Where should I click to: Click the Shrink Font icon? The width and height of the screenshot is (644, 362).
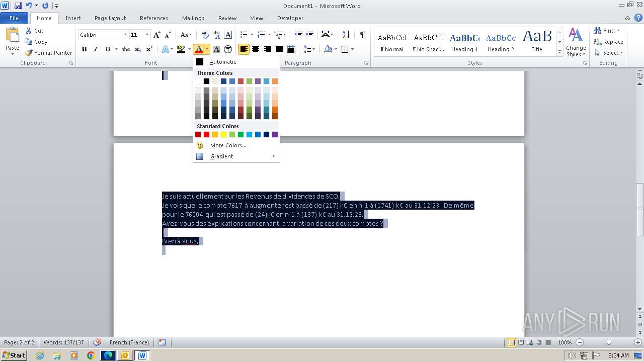168,35
